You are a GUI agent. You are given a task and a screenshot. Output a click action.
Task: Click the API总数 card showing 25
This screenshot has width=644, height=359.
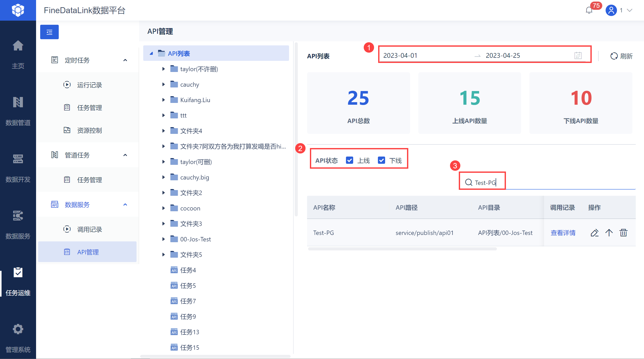(x=358, y=103)
